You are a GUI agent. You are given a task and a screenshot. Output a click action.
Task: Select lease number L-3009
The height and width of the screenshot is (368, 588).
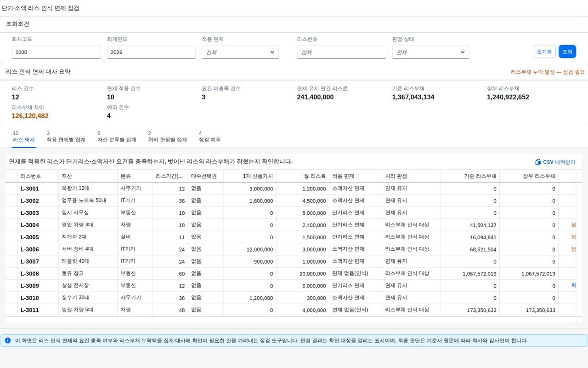click(30, 286)
